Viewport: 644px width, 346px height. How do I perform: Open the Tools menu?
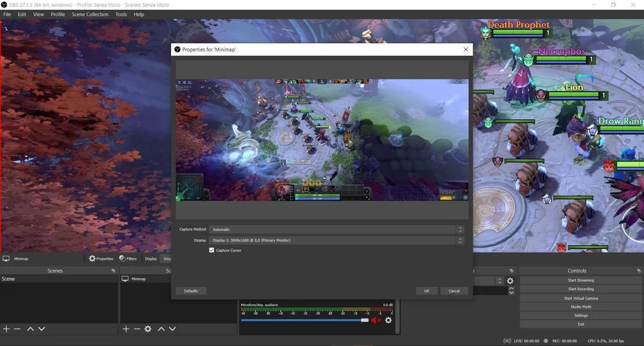coord(121,14)
